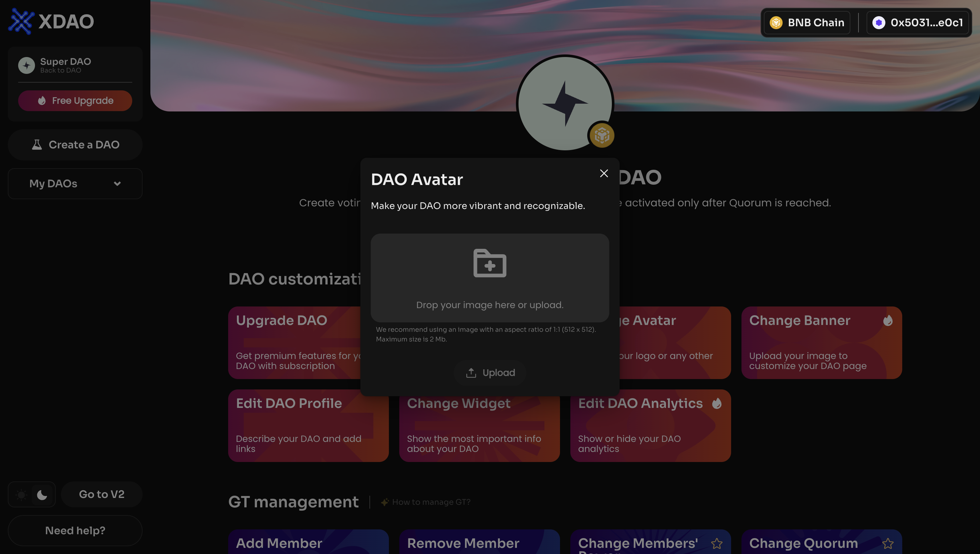The width and height of the screenshot is (980, 554).
Task: Click the Create a DAO button
Action: pyautogui.click(x=75, y=144)
